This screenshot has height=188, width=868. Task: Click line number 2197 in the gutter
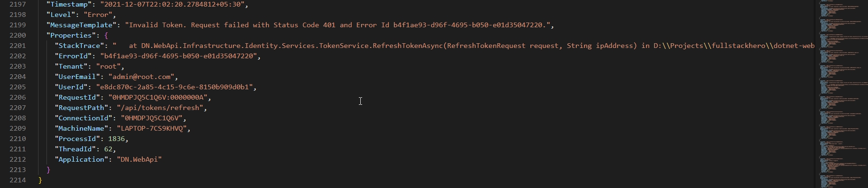coord(17,4)
